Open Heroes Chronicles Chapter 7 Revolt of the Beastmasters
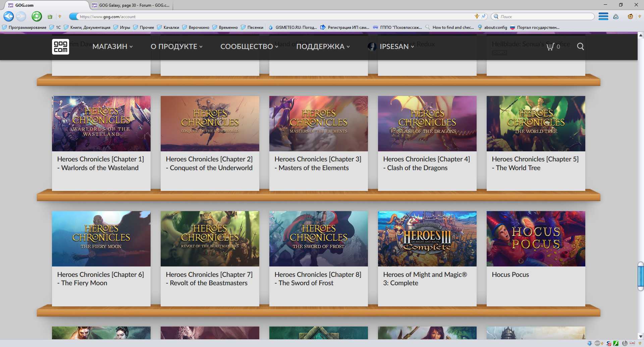Viewport: 644px width, 347px height. click(x=210, y=258)
